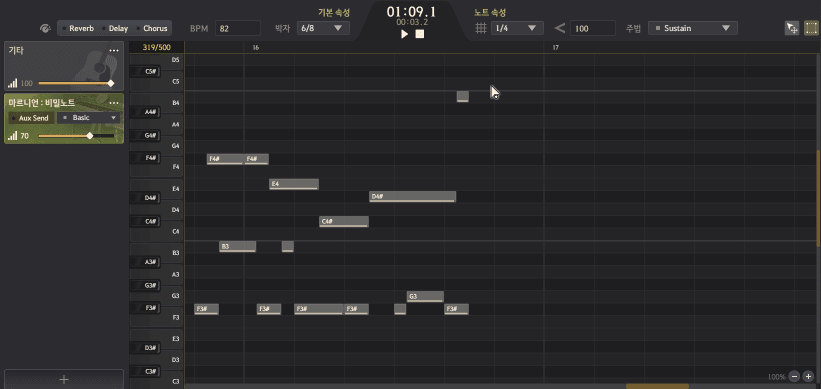The height and width of the screenshot is (389, 821).
Task: Toggle the Reverb effect
Action: [x=78, y=28]
